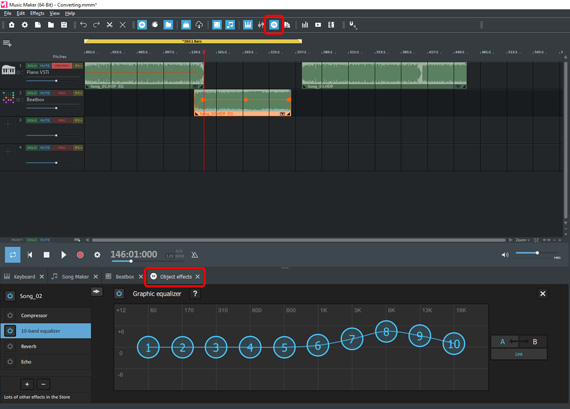
Task: Toggle the loop playback button
Action: click(x=13, y=254)
